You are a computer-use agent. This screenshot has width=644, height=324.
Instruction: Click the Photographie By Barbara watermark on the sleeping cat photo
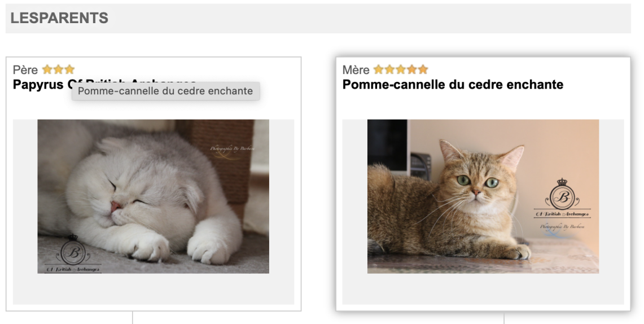[x=232, y=148]
